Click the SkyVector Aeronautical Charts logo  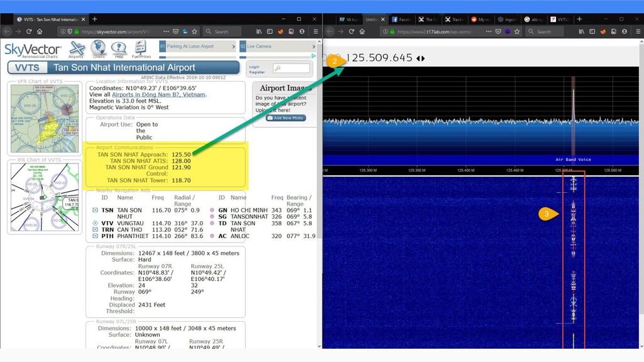pos(33,50)
